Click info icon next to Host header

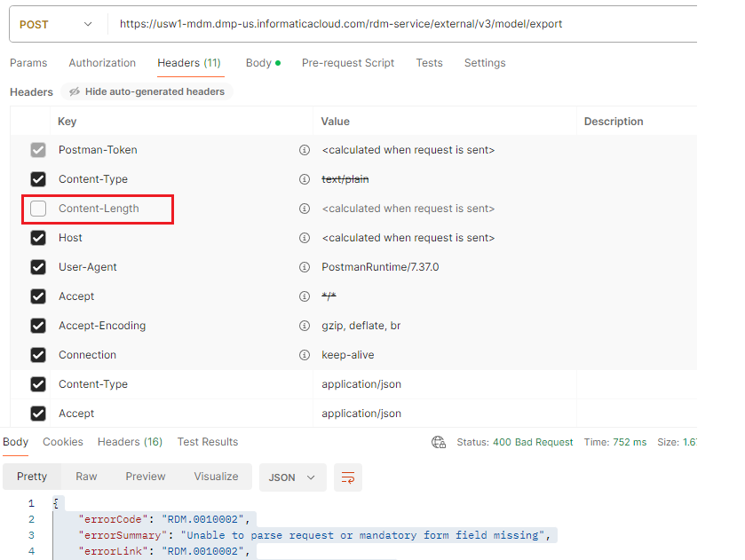304,238
